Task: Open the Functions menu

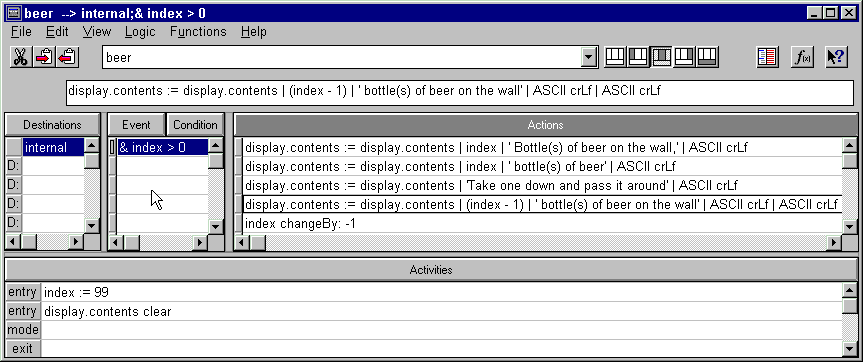Action: click(198, 32)
